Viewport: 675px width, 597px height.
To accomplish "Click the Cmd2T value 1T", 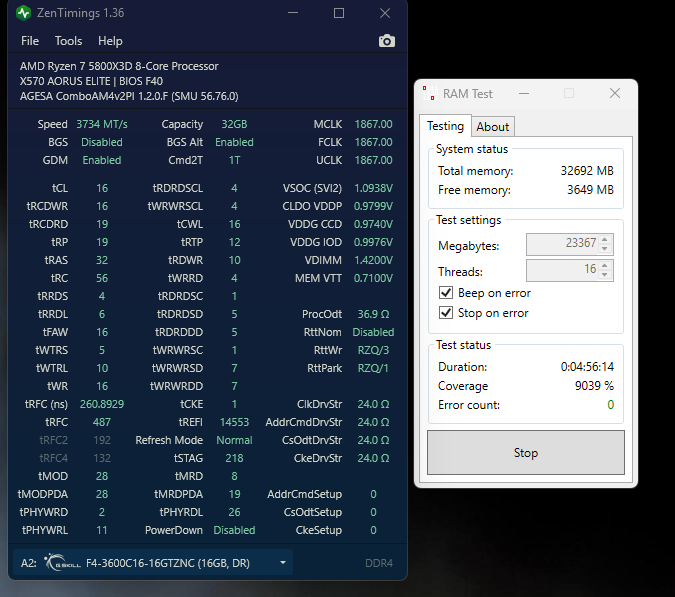I will [x=234, y=160].
